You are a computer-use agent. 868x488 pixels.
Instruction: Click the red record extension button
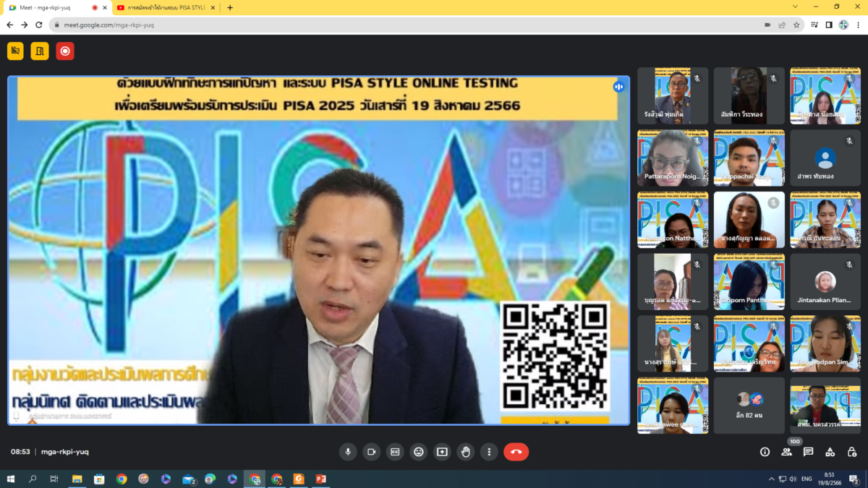(x=65, y=51)
